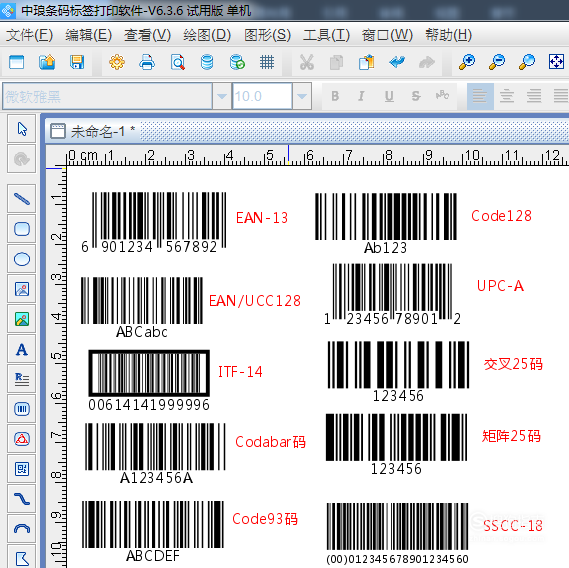Open the 窗口(W) menu
This screenshot has width=569, height=568.
coord(387,35)
